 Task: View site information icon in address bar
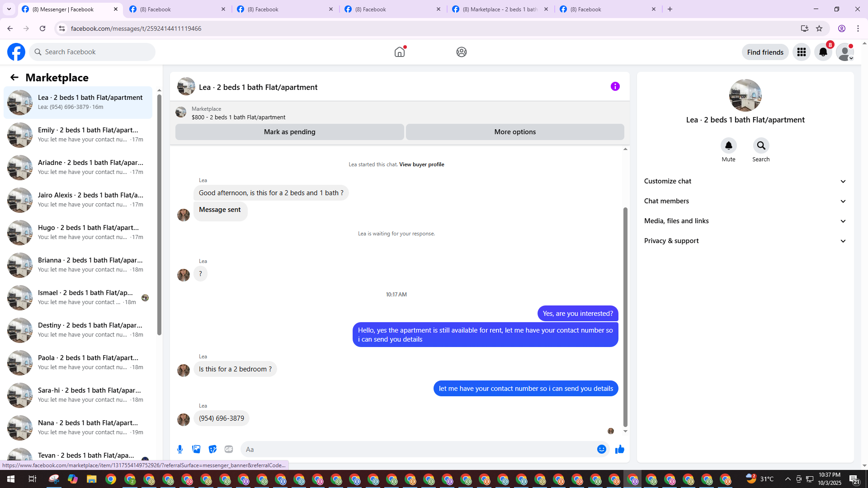tap(62, 28)
